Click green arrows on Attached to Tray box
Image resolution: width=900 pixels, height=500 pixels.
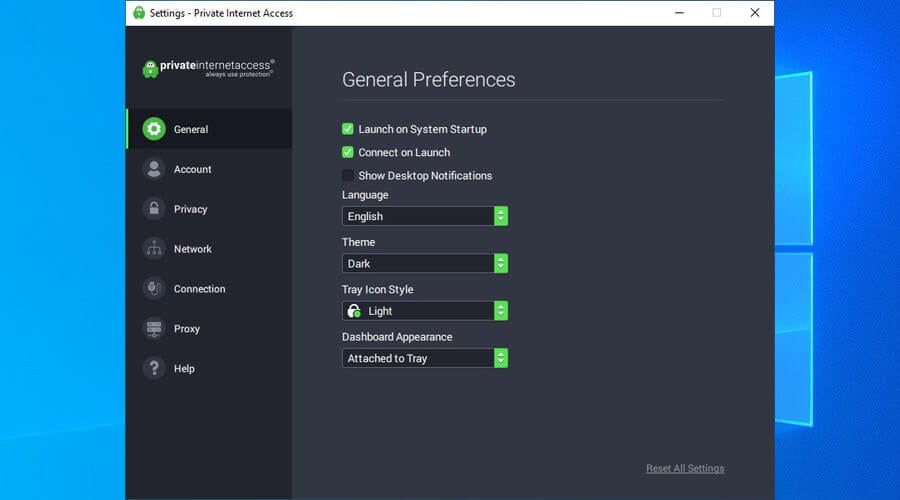tap(501, 358)
